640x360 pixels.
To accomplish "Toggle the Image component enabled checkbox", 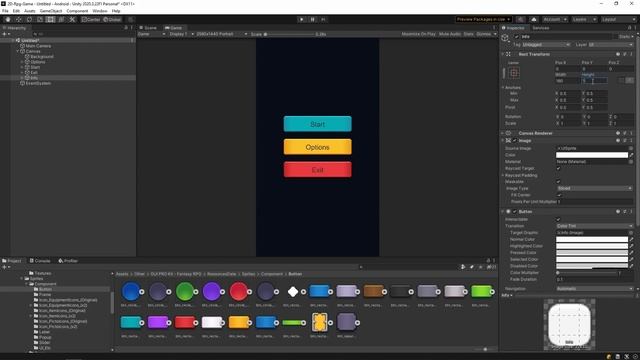I will pyautogui.click(x=515, y=141).
